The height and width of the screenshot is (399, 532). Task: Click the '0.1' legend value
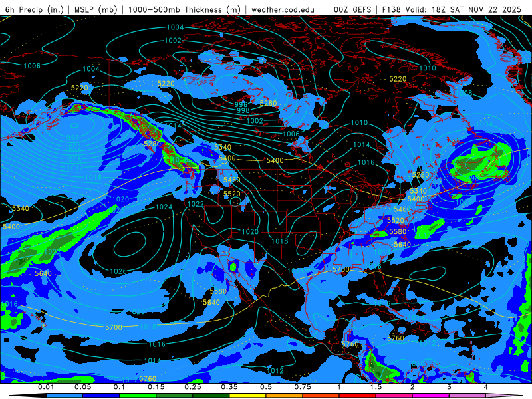[120, 387]
